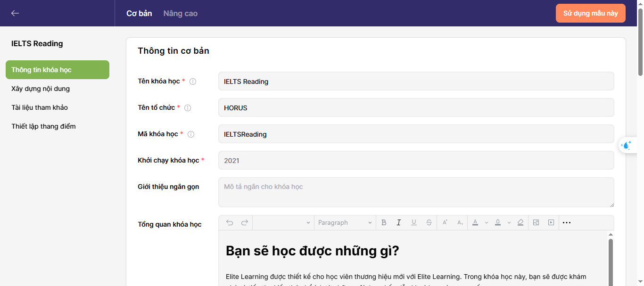Toggle bold formatting
Screen dimensions: 644x286
(x=384, y=222)
